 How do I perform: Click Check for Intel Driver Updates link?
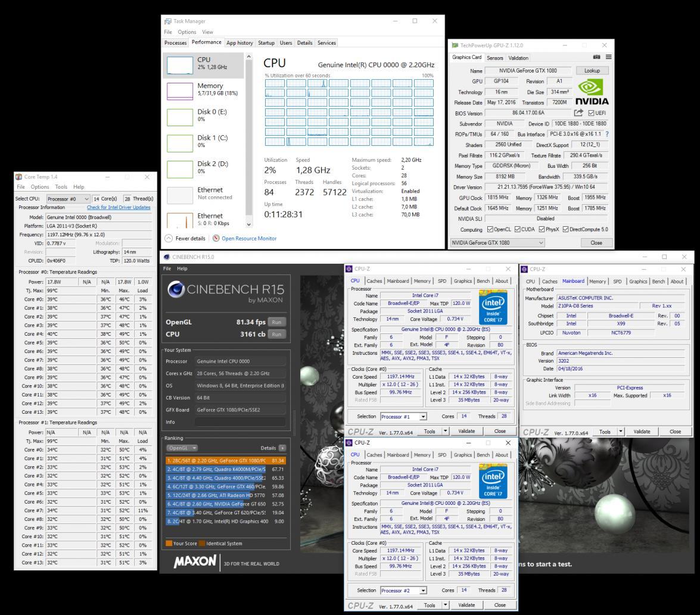pos(119,207)
